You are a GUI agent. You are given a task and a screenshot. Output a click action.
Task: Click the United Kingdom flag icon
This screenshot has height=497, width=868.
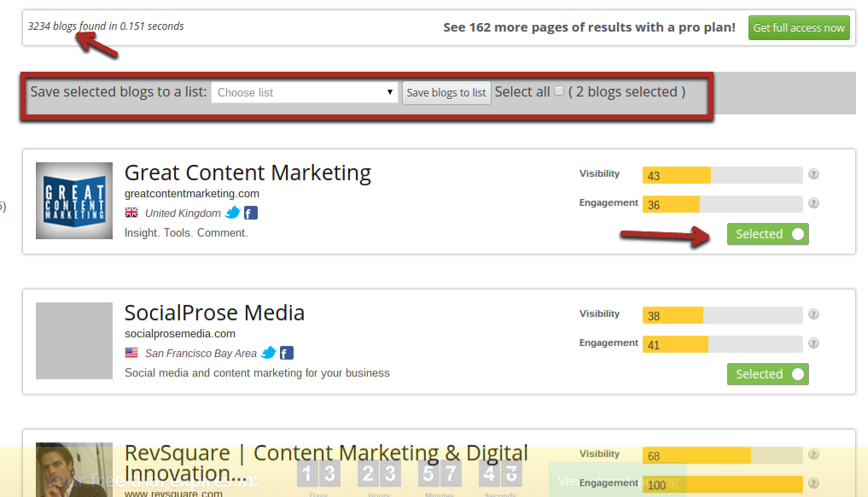coord(131,213)
